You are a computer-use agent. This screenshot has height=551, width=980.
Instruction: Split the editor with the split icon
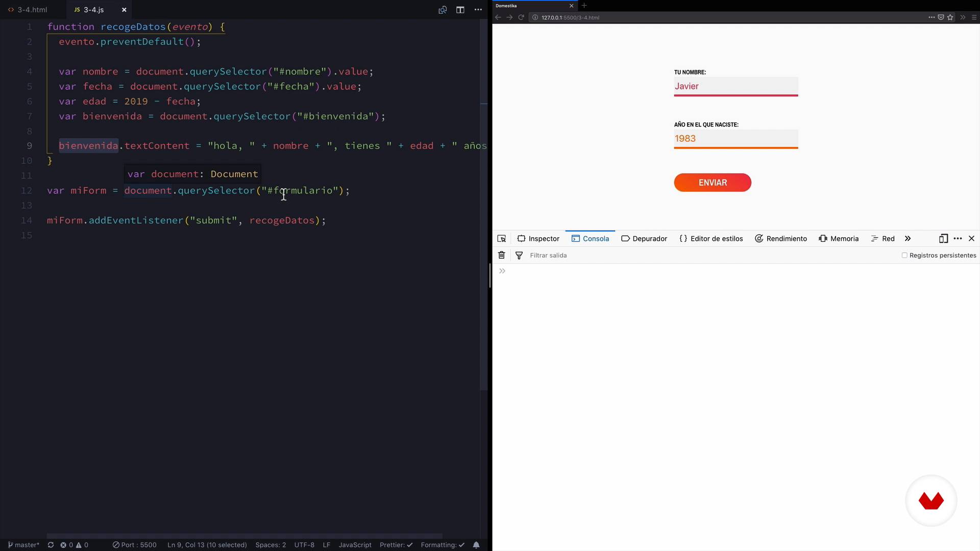[460, 10]
